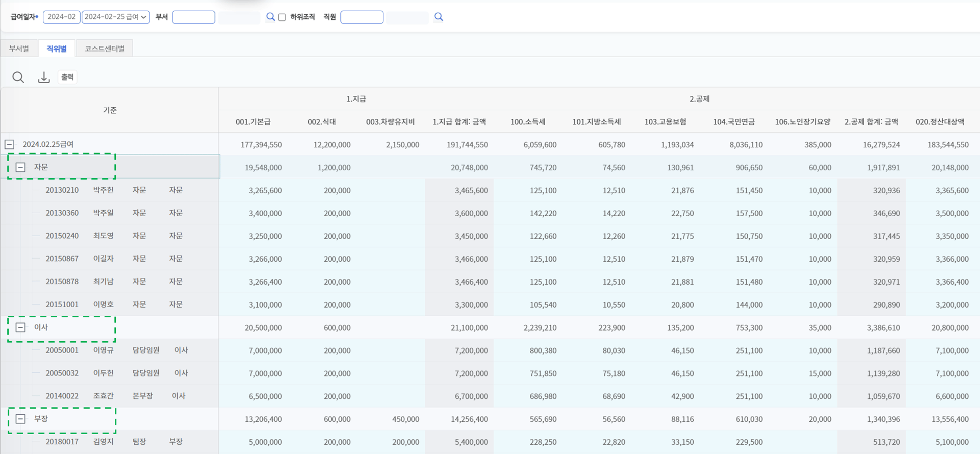
Task: Toggle the 하위조직 checkbox
Action: [282, 17]
